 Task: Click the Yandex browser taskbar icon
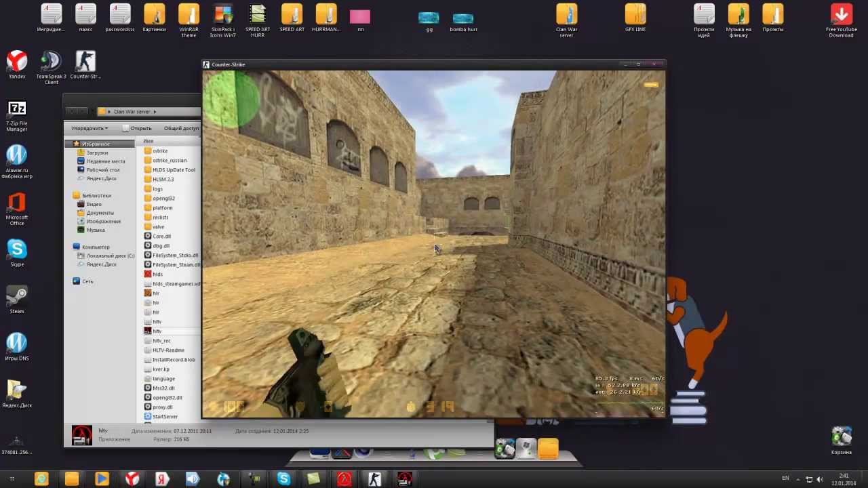pos(132,479)
